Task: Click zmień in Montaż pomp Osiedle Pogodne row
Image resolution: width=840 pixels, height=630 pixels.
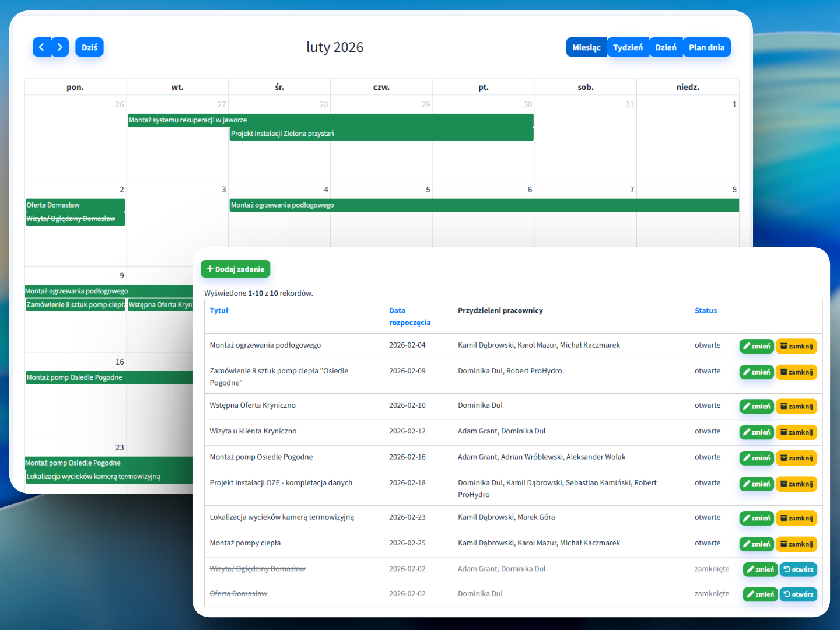Action: (x=757, y=458)
